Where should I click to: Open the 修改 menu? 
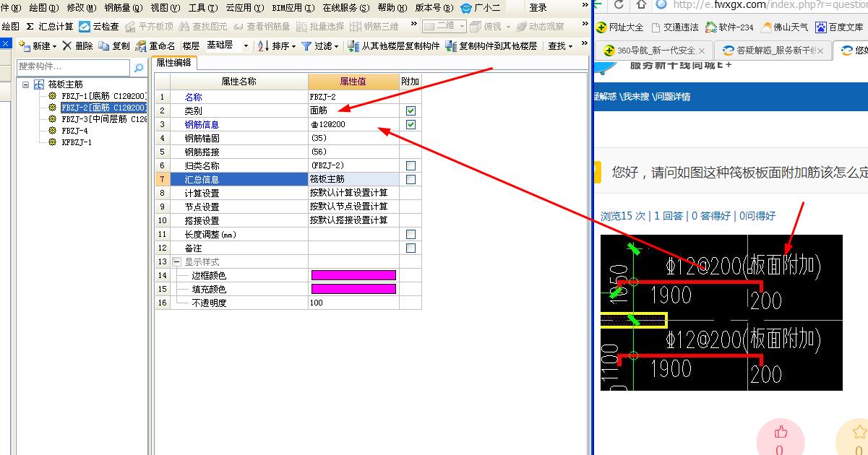click(x=81, y=8)
